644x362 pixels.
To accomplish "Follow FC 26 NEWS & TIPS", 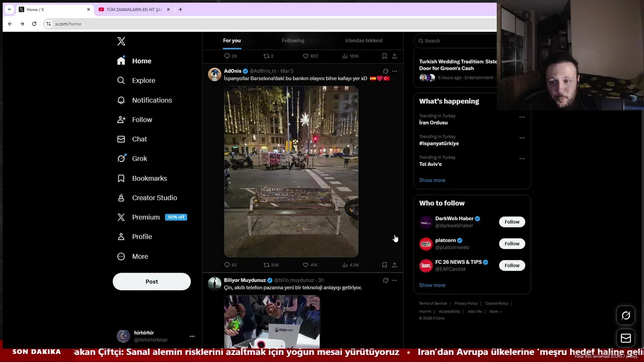I will coord(512,265).
